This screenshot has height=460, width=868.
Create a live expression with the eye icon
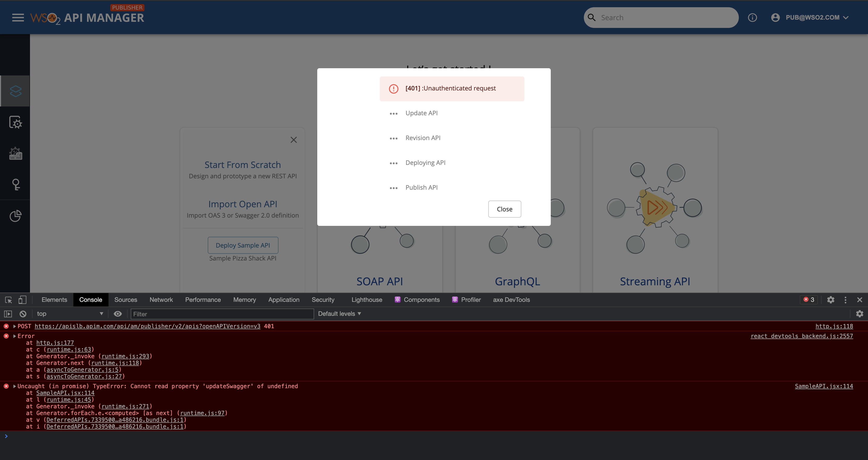pos(118,314)
